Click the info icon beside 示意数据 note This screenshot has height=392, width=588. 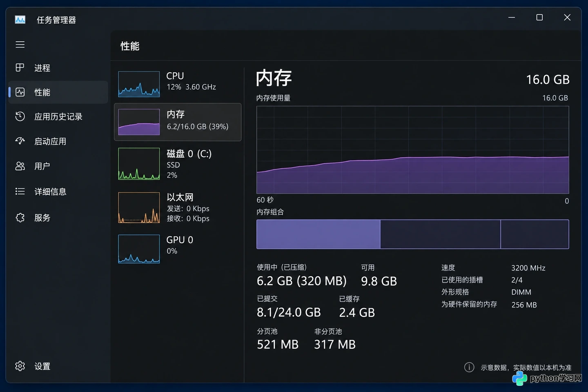click(469, 367)
